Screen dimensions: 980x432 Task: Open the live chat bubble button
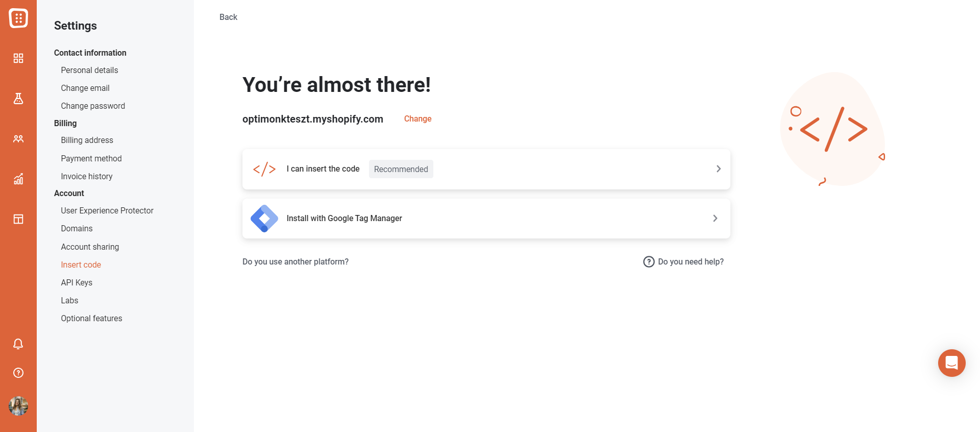[951, 363]
